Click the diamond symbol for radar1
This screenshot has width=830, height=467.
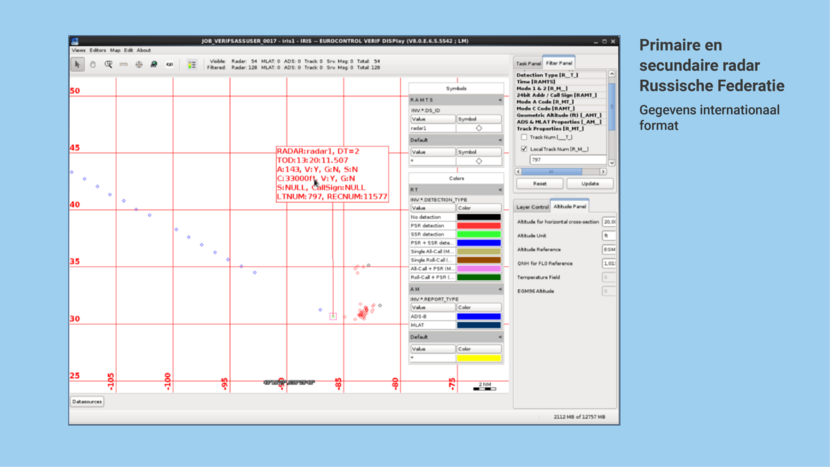[x=479, y=128]
